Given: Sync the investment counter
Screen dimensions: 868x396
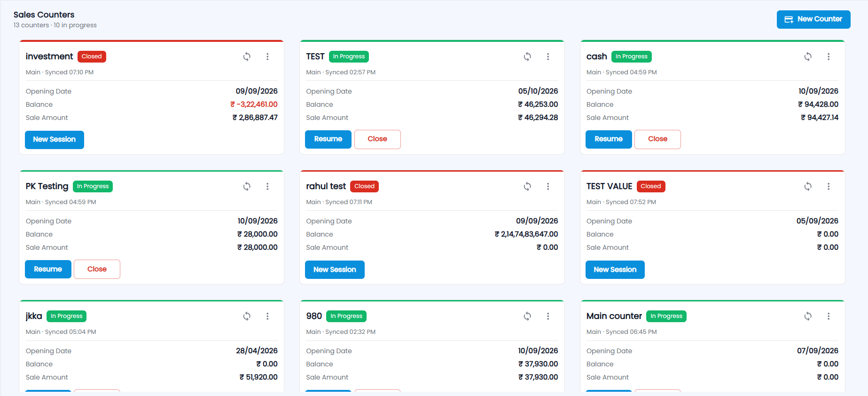Looking at the screenshot, I should [x=247, y=56].
